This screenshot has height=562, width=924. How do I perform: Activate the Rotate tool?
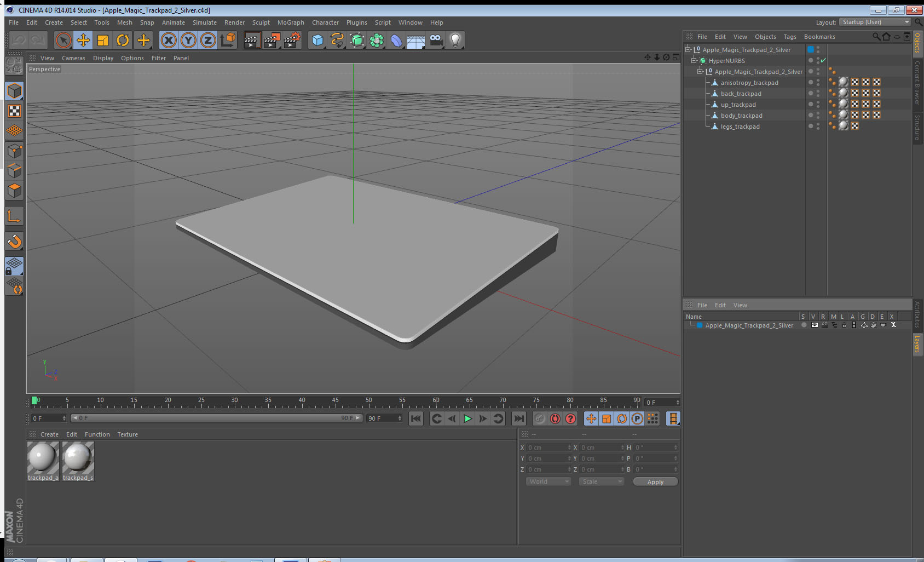pos(123,40)
